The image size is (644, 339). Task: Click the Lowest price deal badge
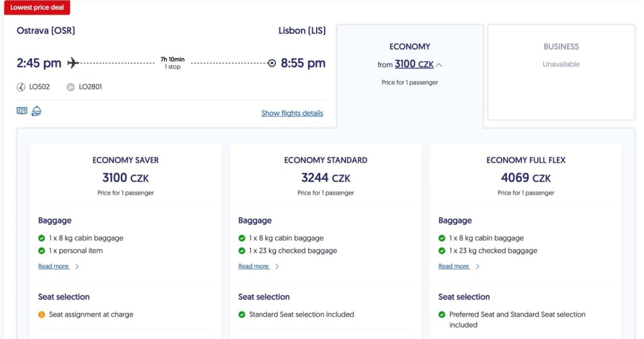(36, 8)
